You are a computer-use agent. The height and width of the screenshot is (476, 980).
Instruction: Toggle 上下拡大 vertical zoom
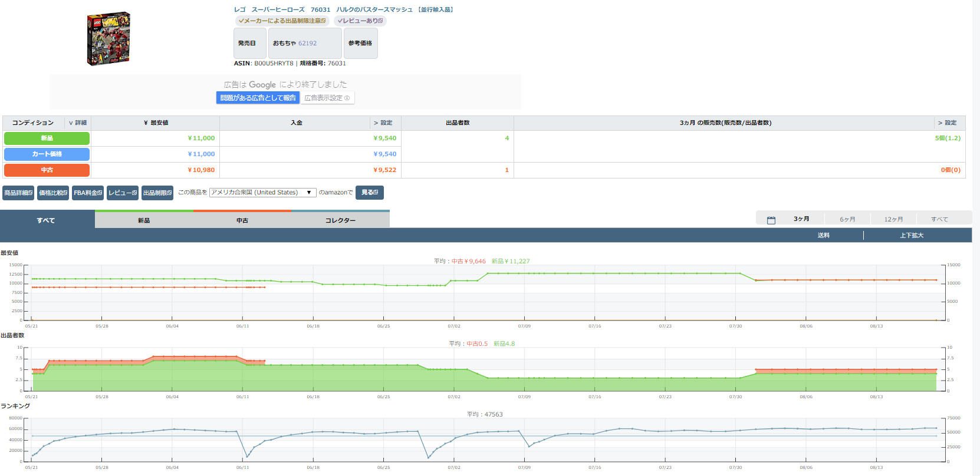(x=912, y=235)
